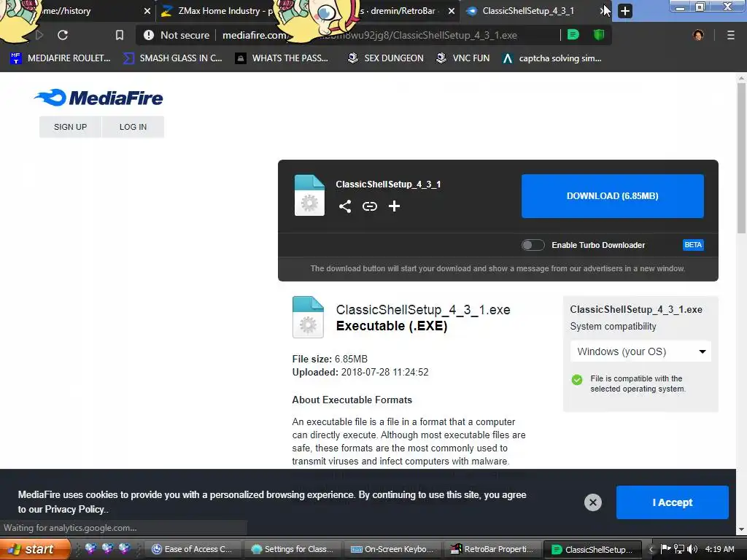Open a new tab with plus button
This screenshot has height=560, width=747.
[625, 11]
